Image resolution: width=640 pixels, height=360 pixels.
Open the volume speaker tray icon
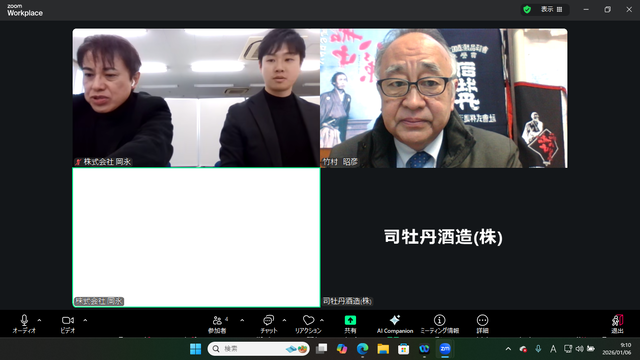pyautogui.click(x=579, y=349)
